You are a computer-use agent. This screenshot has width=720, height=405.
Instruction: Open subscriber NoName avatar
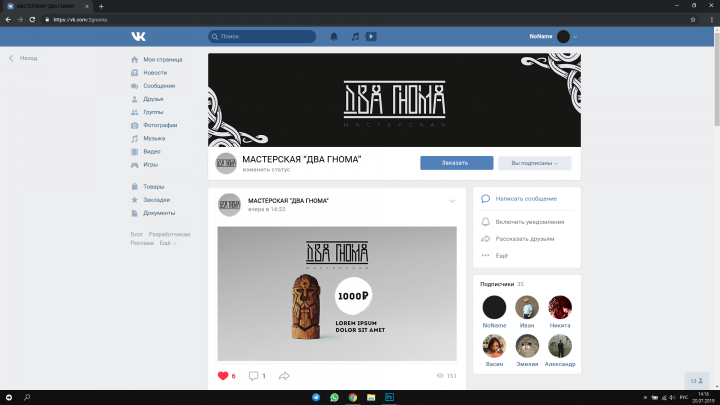(494, 307)
